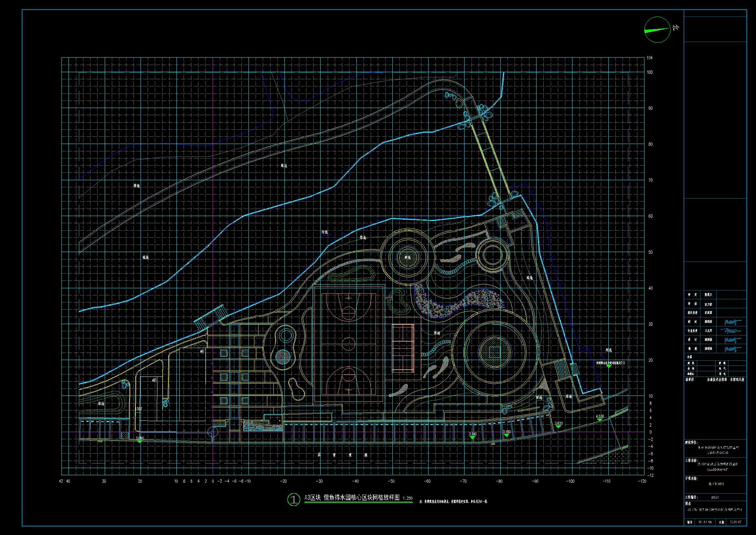The width and height of the screenshot is (756, 535).
Task: Select the 3.620 elevation marker triangle
Action: [x=558, y=427]
